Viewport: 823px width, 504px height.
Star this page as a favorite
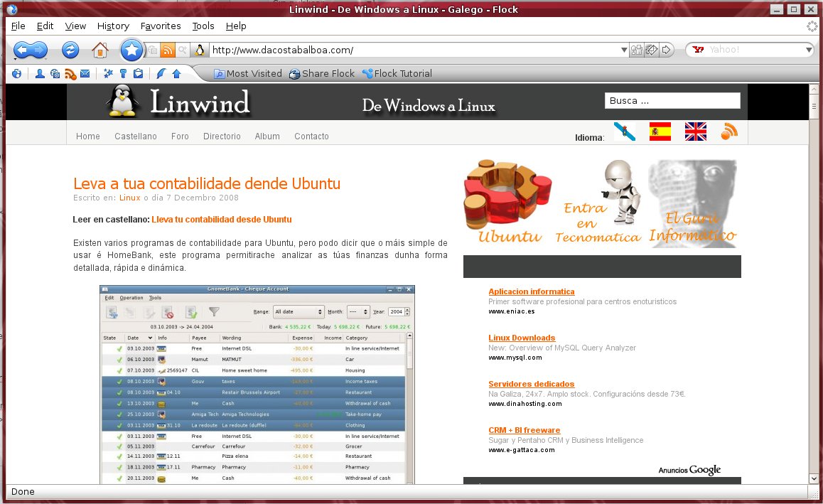[131, 50]
